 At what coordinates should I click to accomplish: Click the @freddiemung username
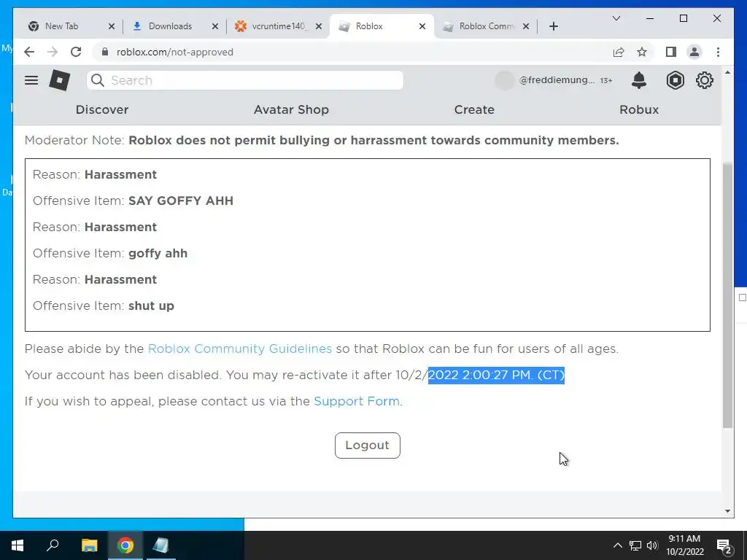[x=557, y=80]
